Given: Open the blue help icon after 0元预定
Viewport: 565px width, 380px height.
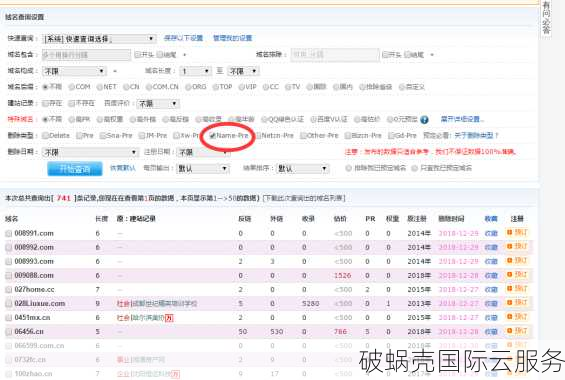Looking at the screenshot, I should click(x=424, y=120).
